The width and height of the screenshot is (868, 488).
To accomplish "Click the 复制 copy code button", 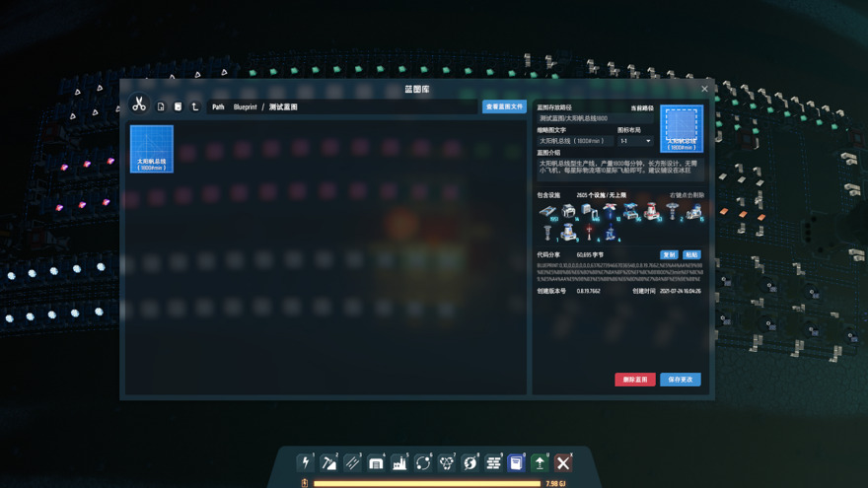I will coord(669,255).
